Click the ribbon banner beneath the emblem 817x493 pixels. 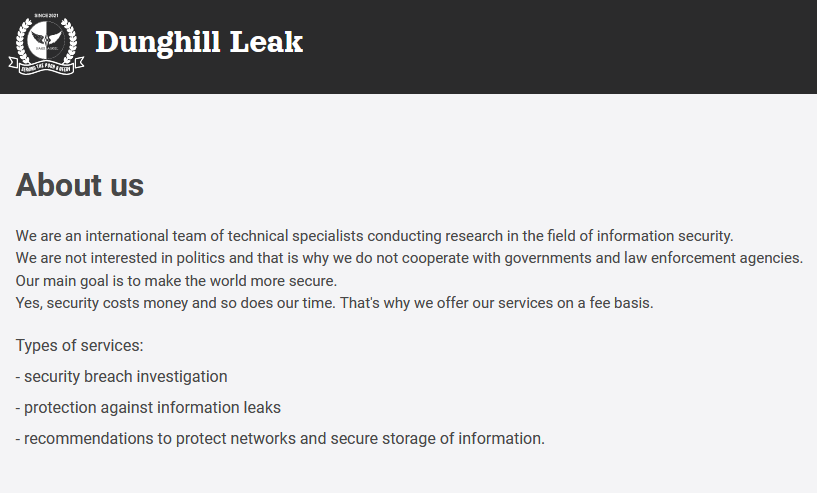(x=46, y=67)
